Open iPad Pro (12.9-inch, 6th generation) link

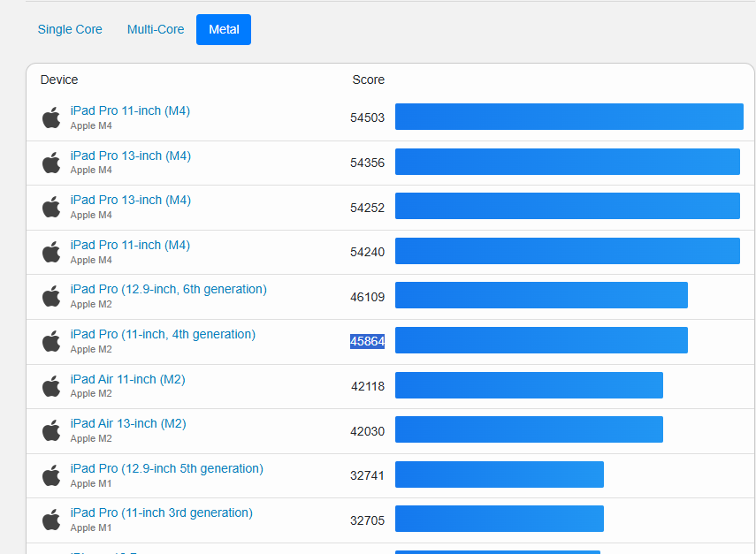[x=169, y=289]
